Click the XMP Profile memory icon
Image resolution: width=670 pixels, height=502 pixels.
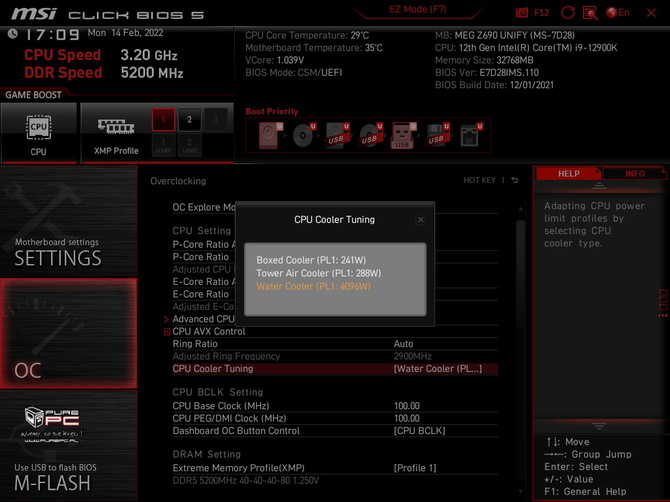click(x=116, y=126)
